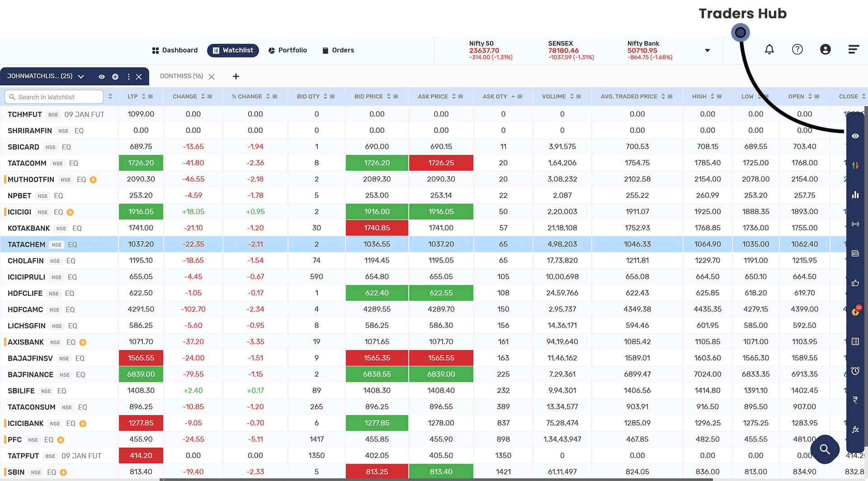
Task: Expand the JOHNWATCHLIS watchlist dropdown chevron
Action: (x=81, y=77)
